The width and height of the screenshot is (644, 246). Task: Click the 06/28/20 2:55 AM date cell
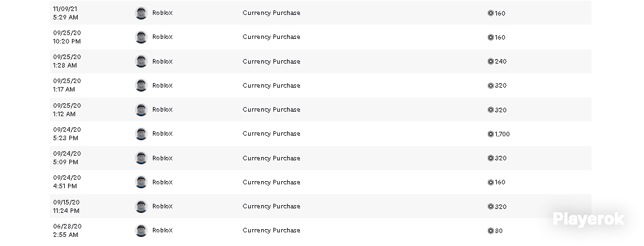pos(67,230)
